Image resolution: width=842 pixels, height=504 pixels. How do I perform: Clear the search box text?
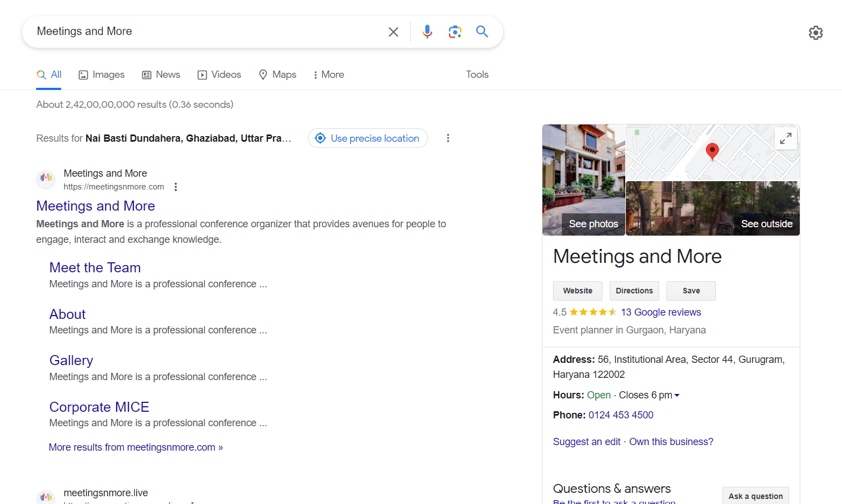393,32
